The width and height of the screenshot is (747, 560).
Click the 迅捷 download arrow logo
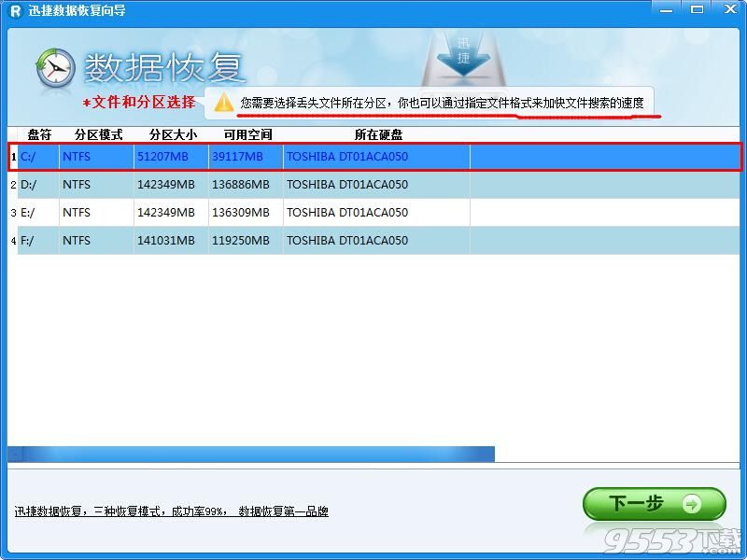pos(463,56)
